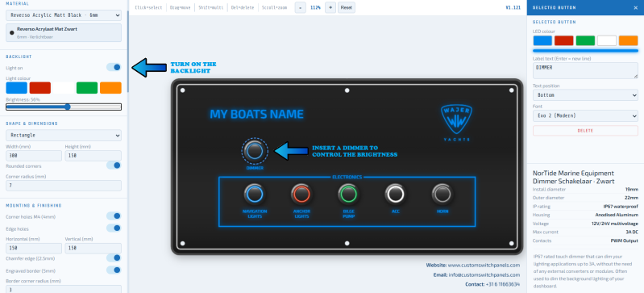Select the Bilge Pump push button
This screenshot has width=644, height=293.
click(348, 194)
